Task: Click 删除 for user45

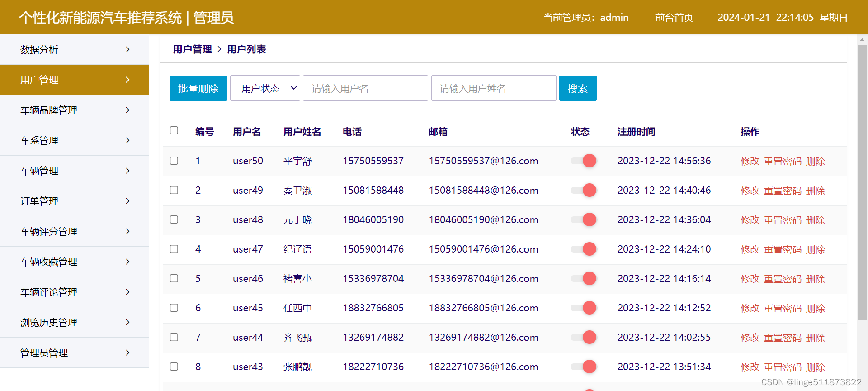Action: click(x=816, y=308)
